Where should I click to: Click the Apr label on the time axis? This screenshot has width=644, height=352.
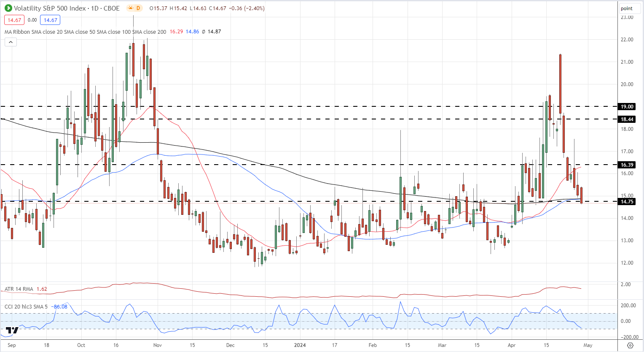click(511, 345)
